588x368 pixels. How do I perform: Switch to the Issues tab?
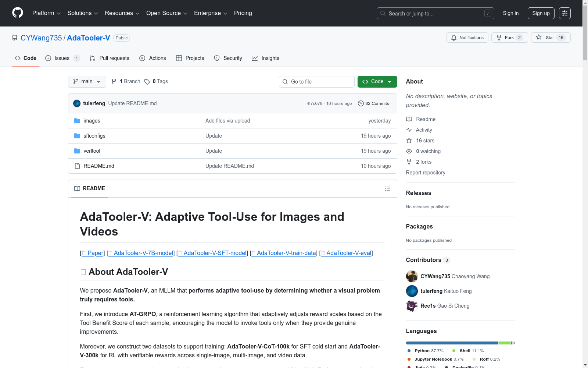pyautogui.click(x=62, y=58)
